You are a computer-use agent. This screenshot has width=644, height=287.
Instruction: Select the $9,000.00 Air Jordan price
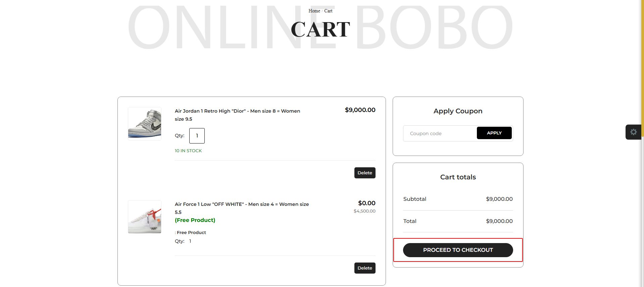tap(360, 110)
